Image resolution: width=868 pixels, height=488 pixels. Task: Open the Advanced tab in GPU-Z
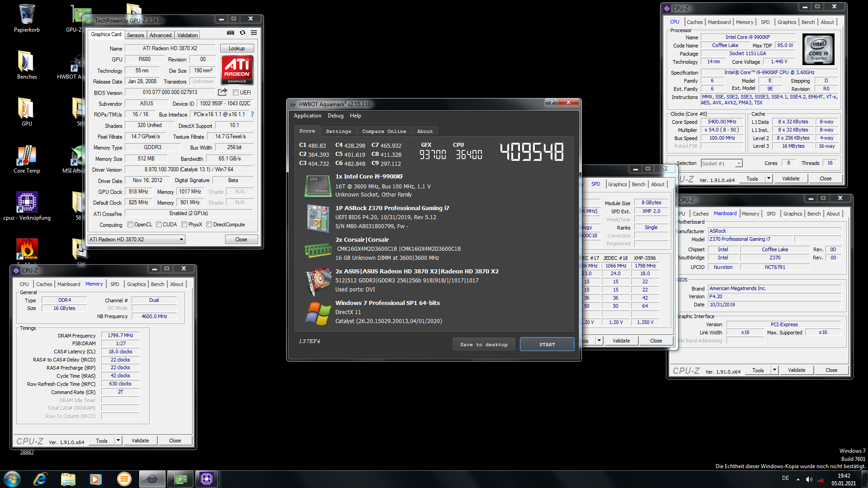coord(160,35)
